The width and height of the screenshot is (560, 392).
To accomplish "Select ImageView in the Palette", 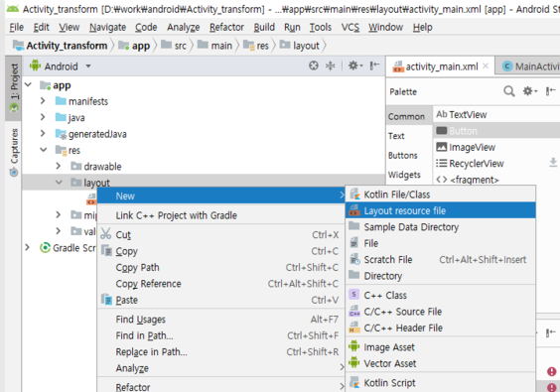I will coord(496,147).
